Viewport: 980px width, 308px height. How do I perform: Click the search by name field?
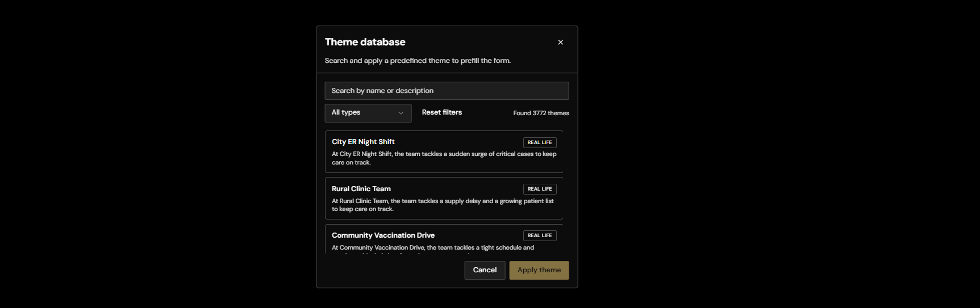point(446,91)
